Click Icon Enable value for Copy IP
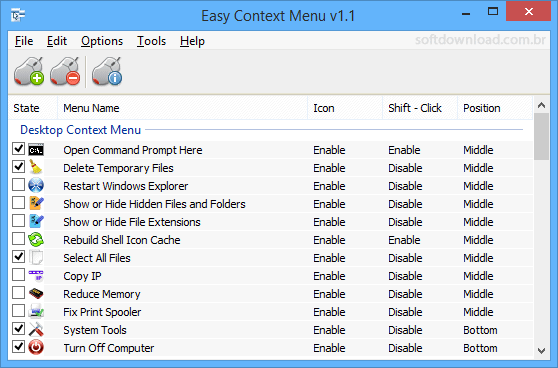This screenshot has width=558, height=368. click(329, 276)
